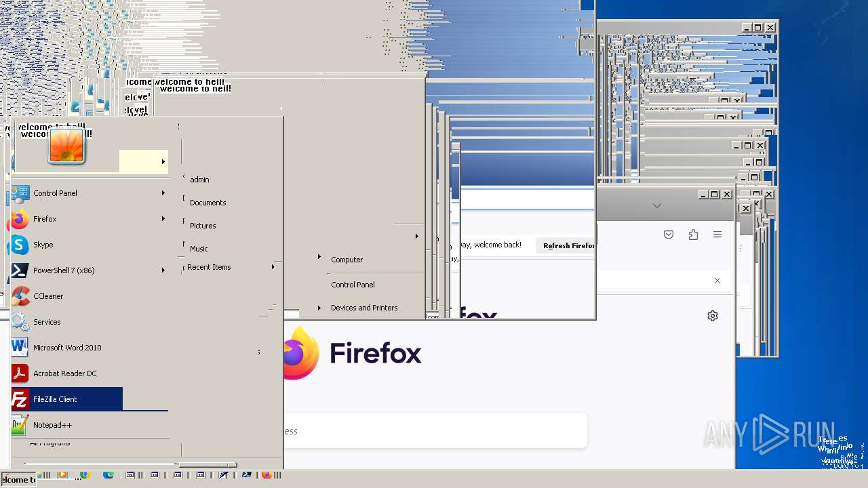
Task: Expand the PowerShell 7 jump list arrow
Action: [x=163, y=270]
